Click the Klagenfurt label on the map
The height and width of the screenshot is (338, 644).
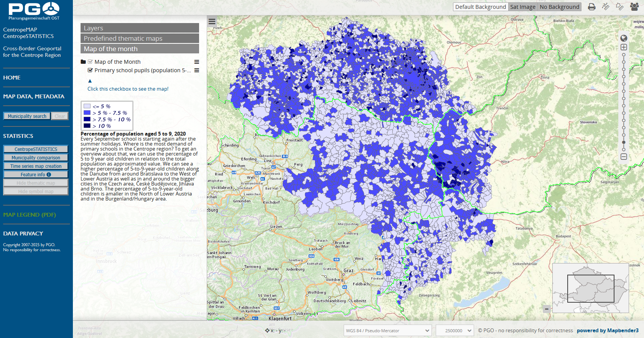[x=280, y=318]
